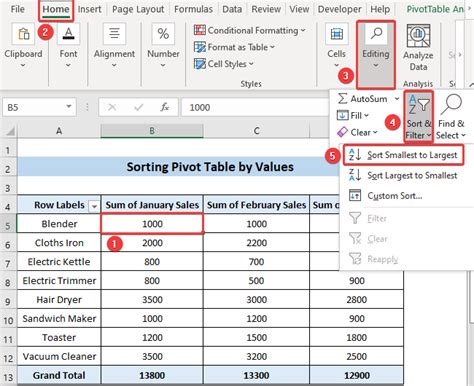Select column A header
Viewport: 474px width, 386px height.
point(59,131)
